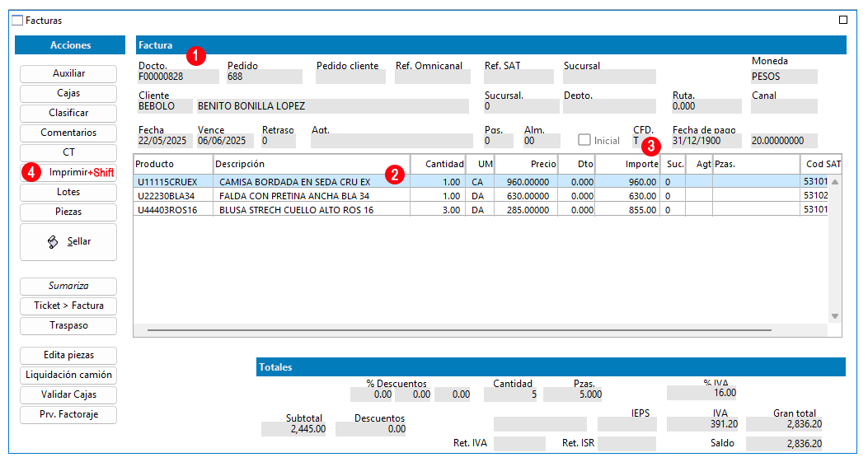Click the seal stamp icon on Sellar
The width and height of the screenshot is (868, 462).
coord(53,242)
